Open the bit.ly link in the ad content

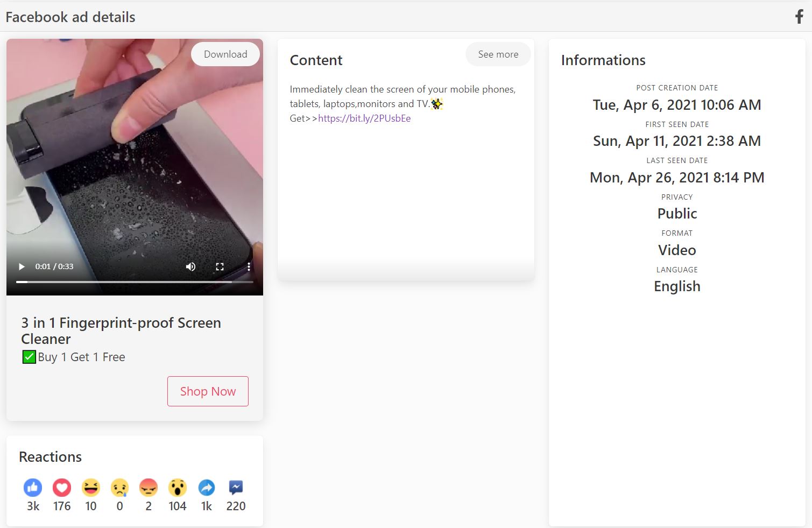(364, 118)
